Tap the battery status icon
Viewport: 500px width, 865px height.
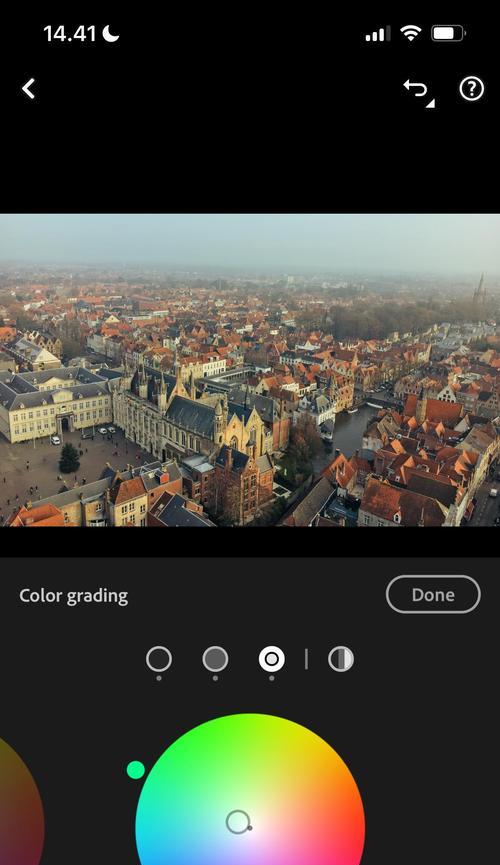449,34
